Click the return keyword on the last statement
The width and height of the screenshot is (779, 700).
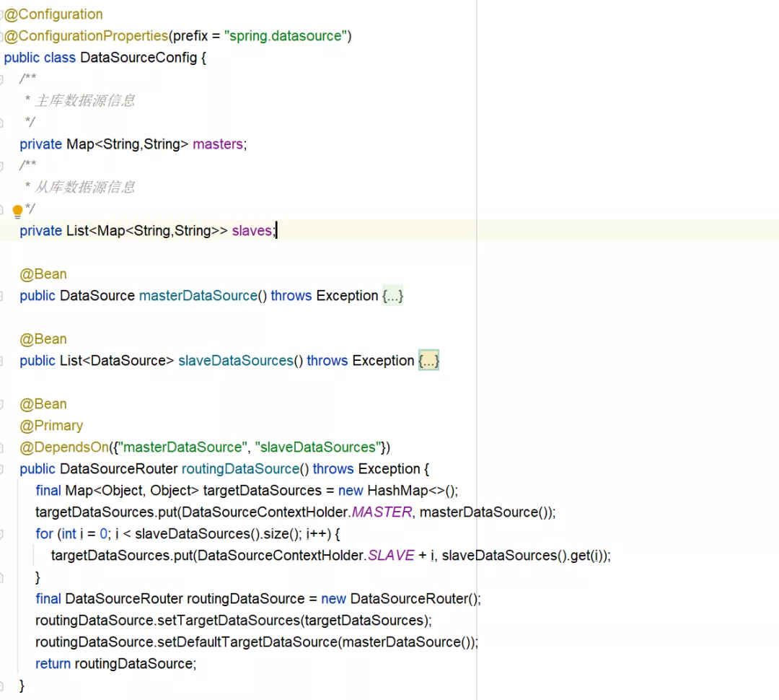pyautogui.click(x=53, y=664)
